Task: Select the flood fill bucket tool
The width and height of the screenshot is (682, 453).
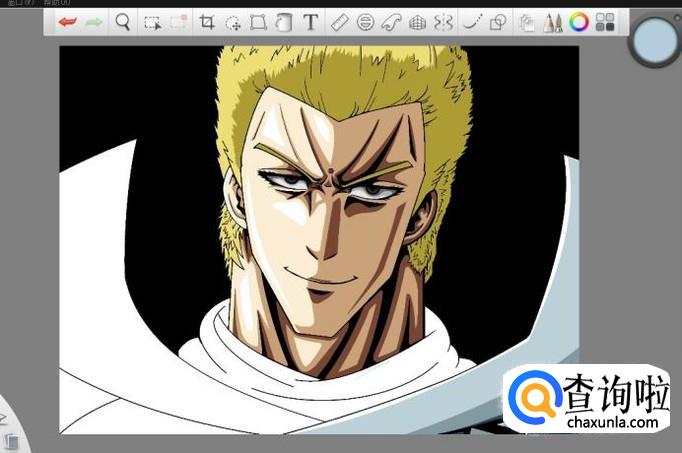Action: pyautogui.click(x=284, y=22)
